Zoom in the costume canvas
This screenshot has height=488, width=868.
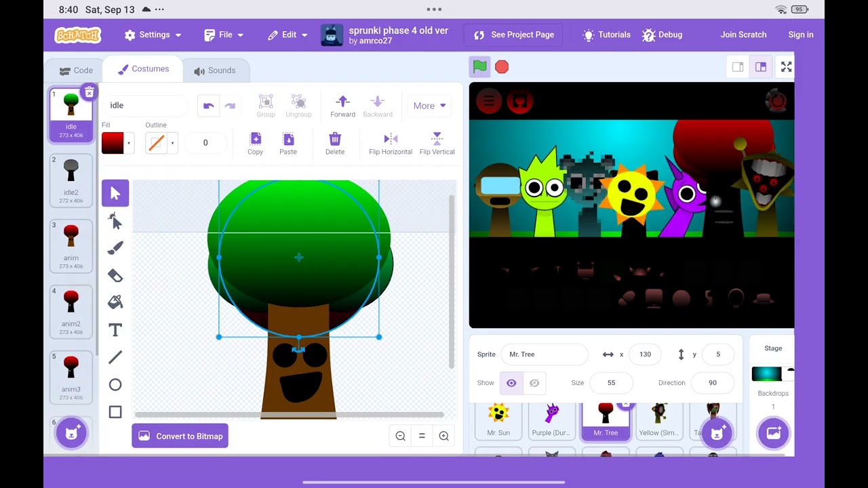(x=443, y=436)
